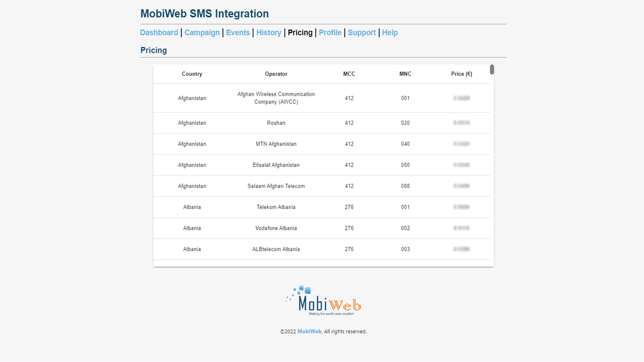Select the MTN Afghanistan operator cell
The height and width of the screenshot is (362, 644).
(x=276, y=144)
